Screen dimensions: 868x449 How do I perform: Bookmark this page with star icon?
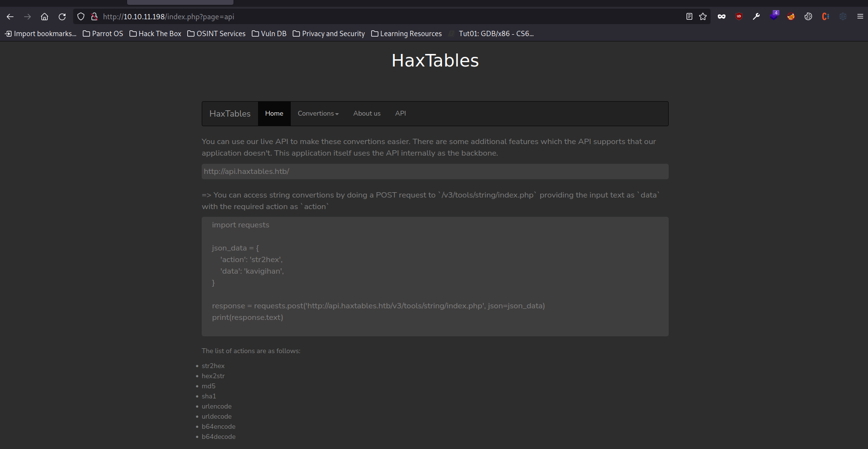(x=703, y=17)
